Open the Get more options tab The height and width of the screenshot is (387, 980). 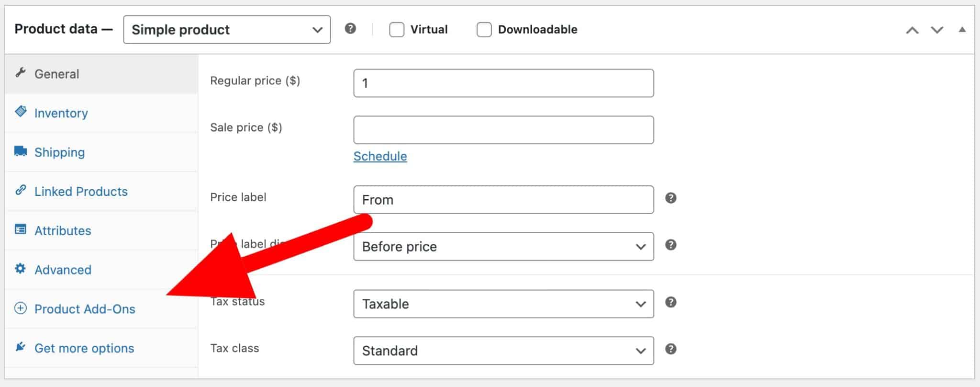coord(84,348)
